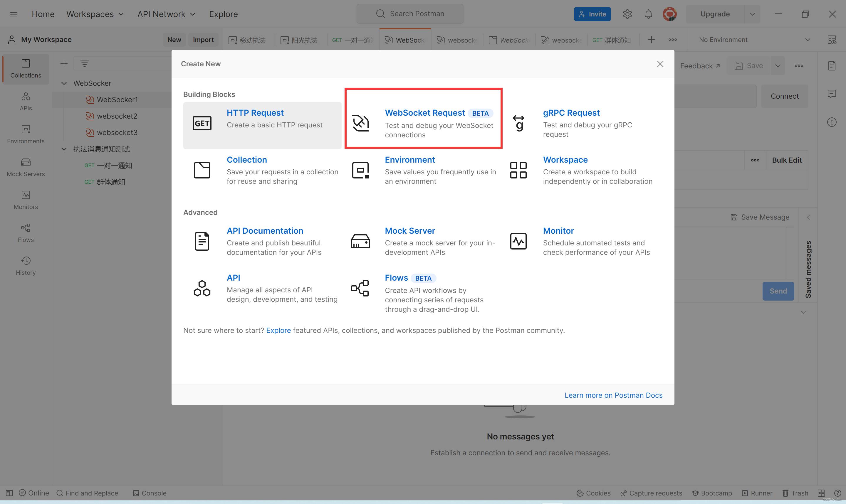The width and height of the screenshot is (846, 504).
Task: Click the gRPC Request icon
Action: (x=518, y=123)
